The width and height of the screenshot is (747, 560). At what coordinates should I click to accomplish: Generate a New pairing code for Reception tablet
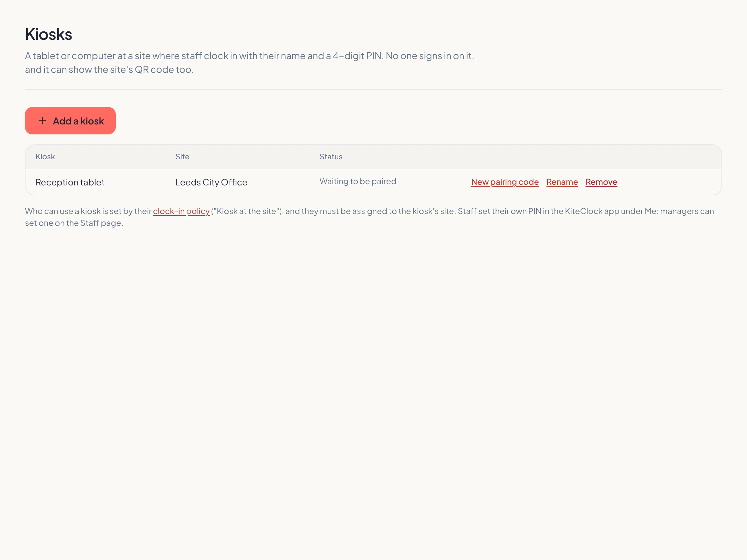tap(505, 182)
